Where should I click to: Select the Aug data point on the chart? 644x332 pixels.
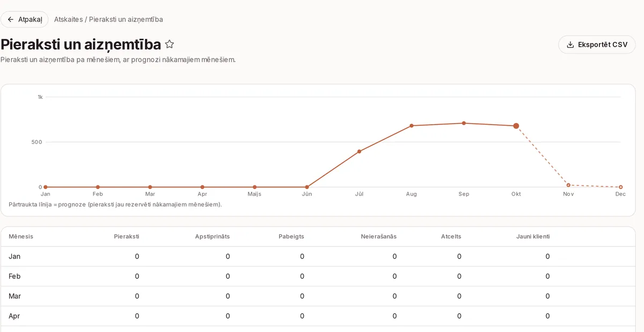(x=412, y=126)
